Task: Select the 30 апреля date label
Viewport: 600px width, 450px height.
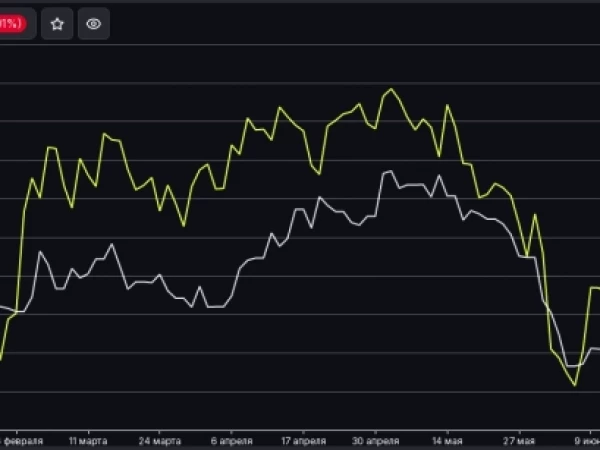Action: (375, 441)
